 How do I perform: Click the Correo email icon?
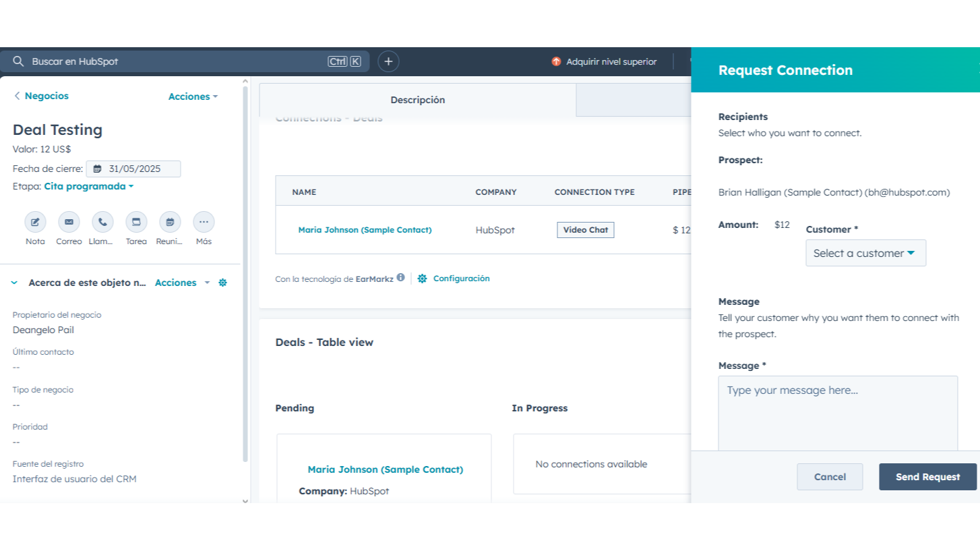[69, 222]
